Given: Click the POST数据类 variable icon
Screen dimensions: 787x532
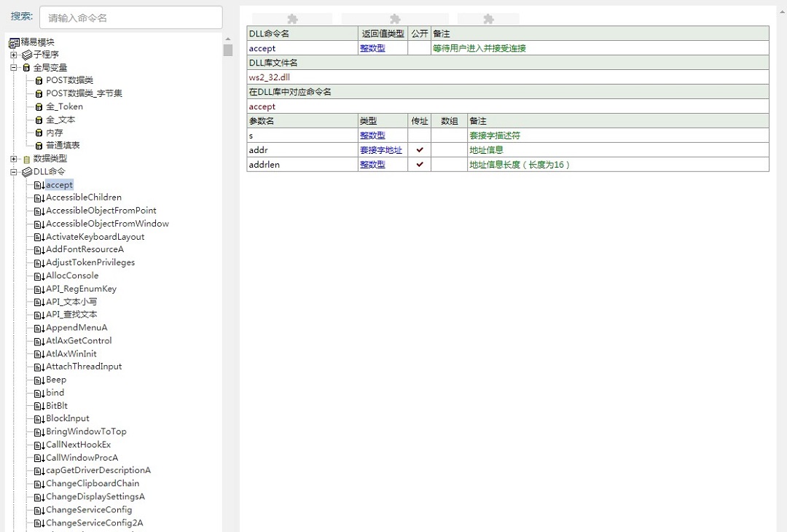Looking at the screenshot, I should 39,80.
